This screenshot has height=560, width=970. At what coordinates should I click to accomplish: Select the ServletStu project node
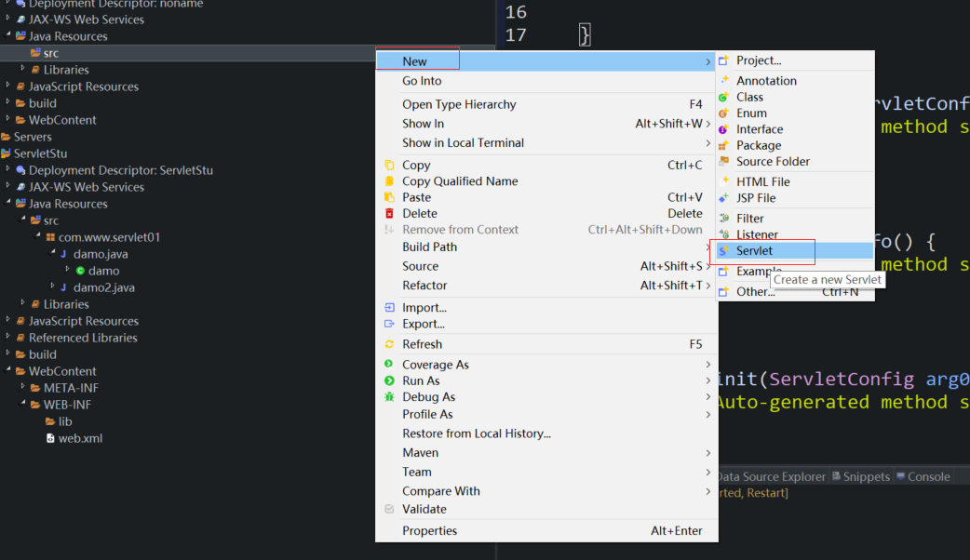pyautogui.click(x=40, y=153)
